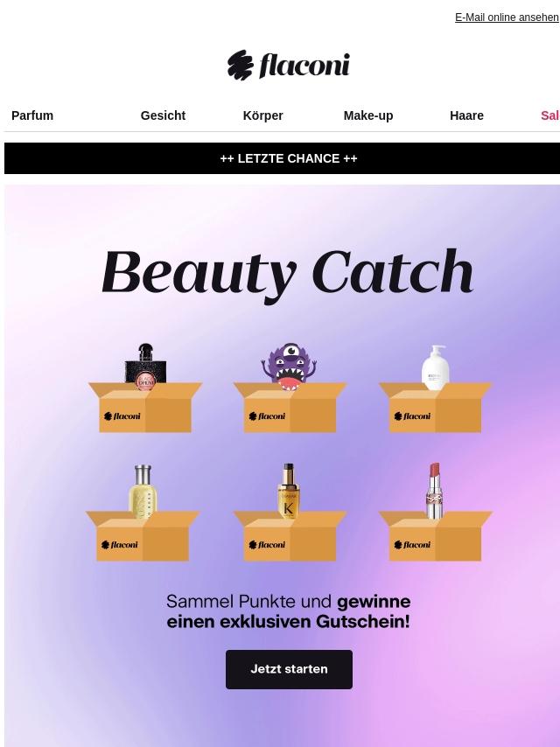The height and width of the screenshot is (747, 560).
Task: Open the Make-up category
Action: [x=368, y=115]
